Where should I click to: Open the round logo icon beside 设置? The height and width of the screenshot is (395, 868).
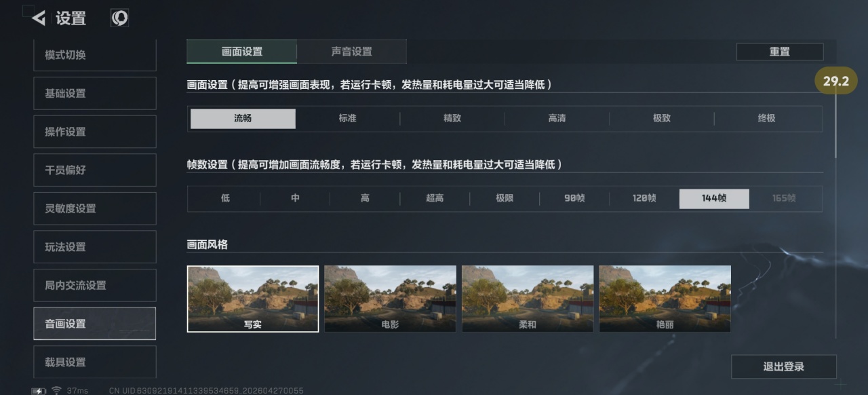point(119,18)
